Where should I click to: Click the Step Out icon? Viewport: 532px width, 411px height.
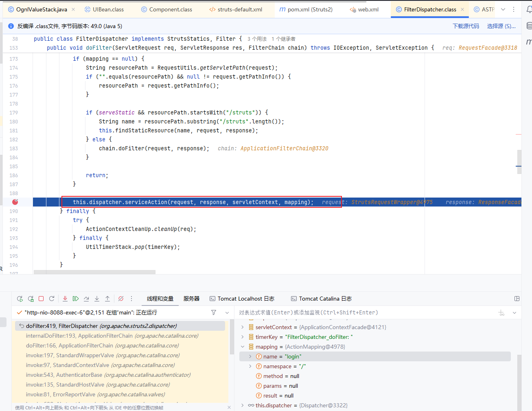click(107, 299)
